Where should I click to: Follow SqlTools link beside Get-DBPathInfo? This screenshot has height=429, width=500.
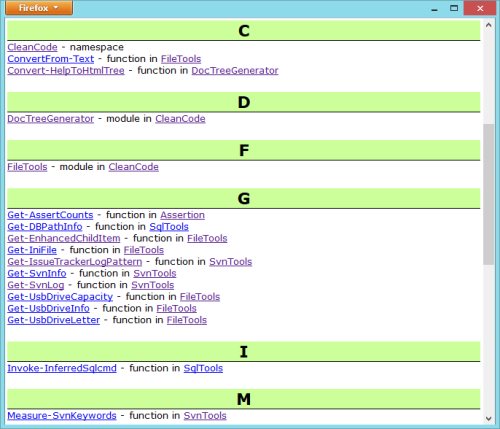169,227
